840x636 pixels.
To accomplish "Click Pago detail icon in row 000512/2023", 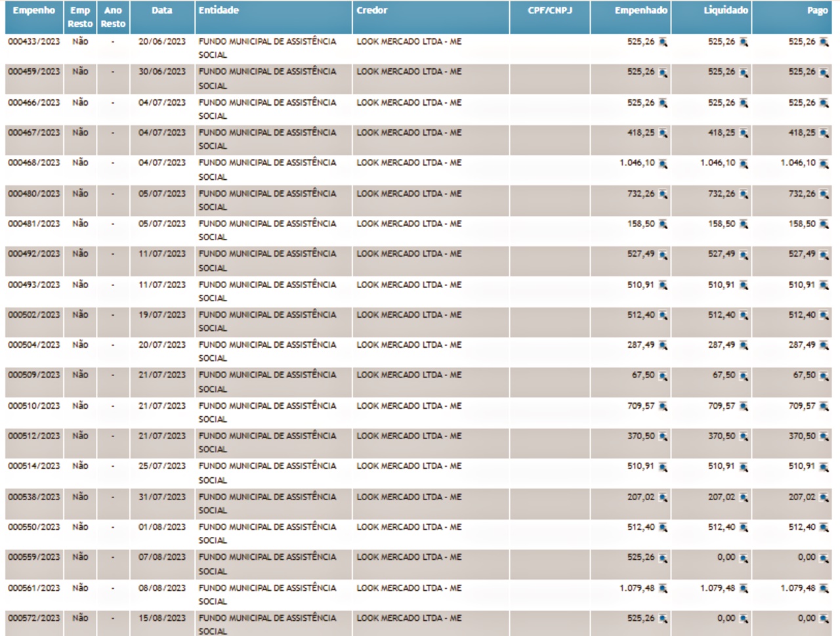I will coord(824,436).
